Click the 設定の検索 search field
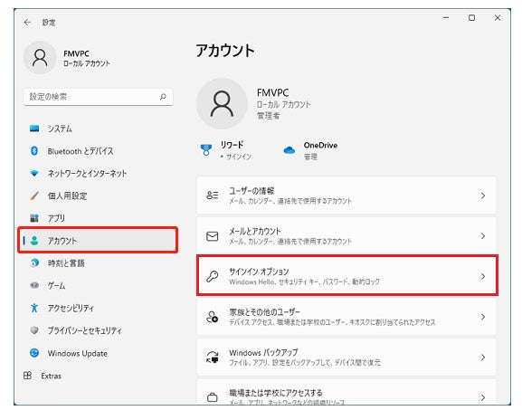Image resolution: width=522 pixels, height=420 pixels. click(x=99, y=97)
